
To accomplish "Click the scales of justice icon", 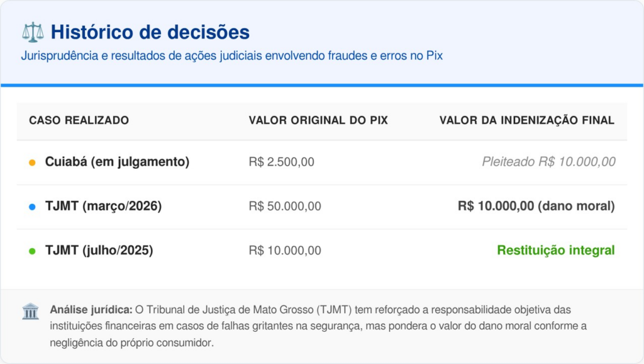I will [x=33, y=31].
